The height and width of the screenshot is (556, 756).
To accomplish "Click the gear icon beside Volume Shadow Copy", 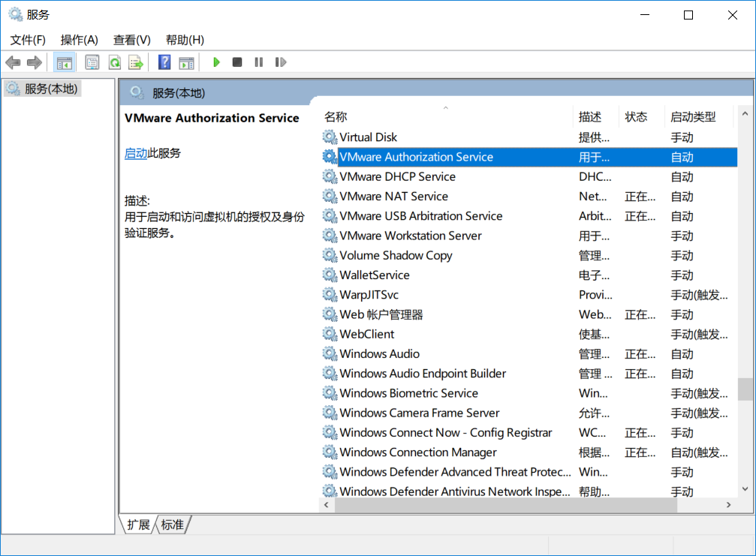I will (x=330, y=255).
